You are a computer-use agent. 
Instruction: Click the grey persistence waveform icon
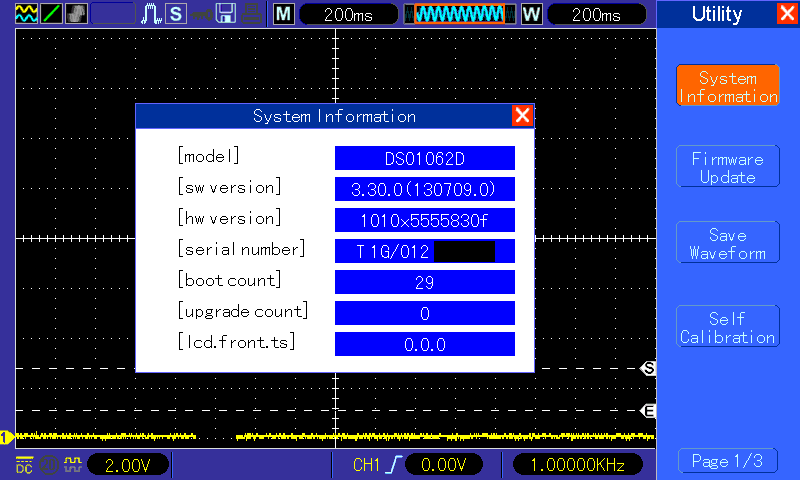(x=77, y=13)
